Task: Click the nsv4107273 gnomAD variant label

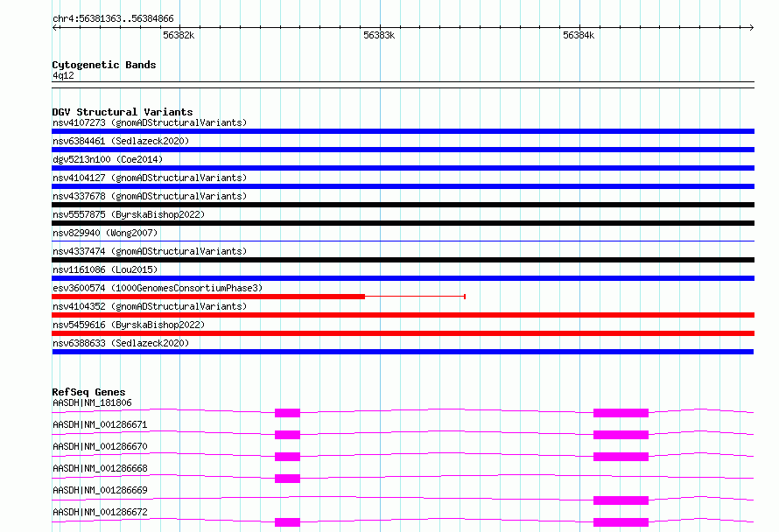Action: pos(150,122)
